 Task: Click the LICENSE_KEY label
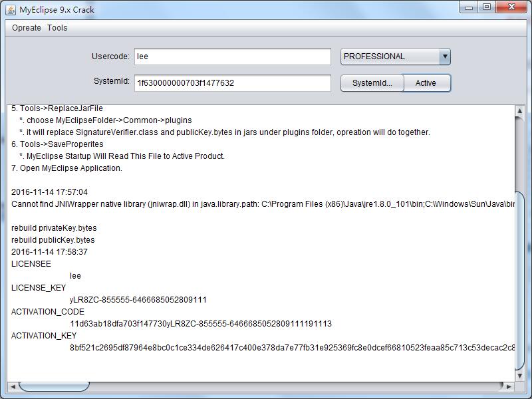tap(39, 288)
